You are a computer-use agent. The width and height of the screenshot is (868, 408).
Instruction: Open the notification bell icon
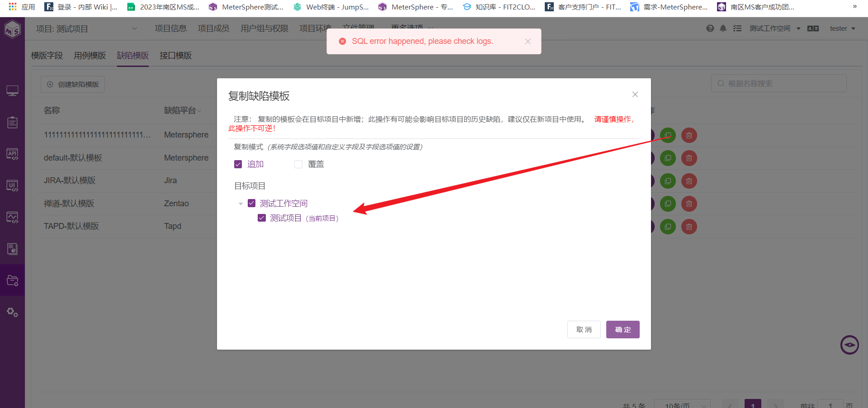click(723, 28)
